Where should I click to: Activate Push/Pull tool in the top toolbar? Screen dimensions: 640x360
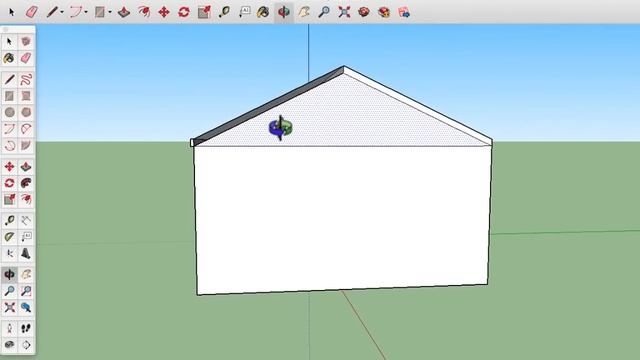pyautogui.click(x=124, y=12)
